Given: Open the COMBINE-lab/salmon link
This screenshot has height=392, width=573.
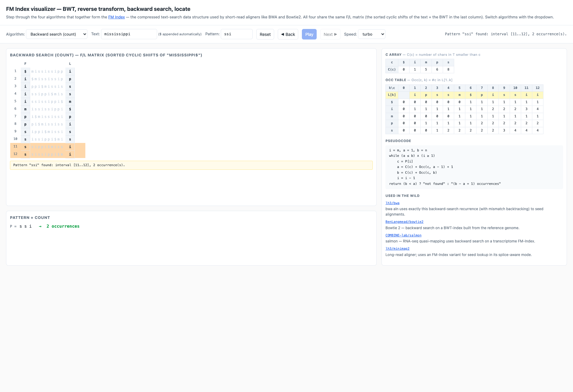Looking at the screenshot, I should tap(403, 235).
